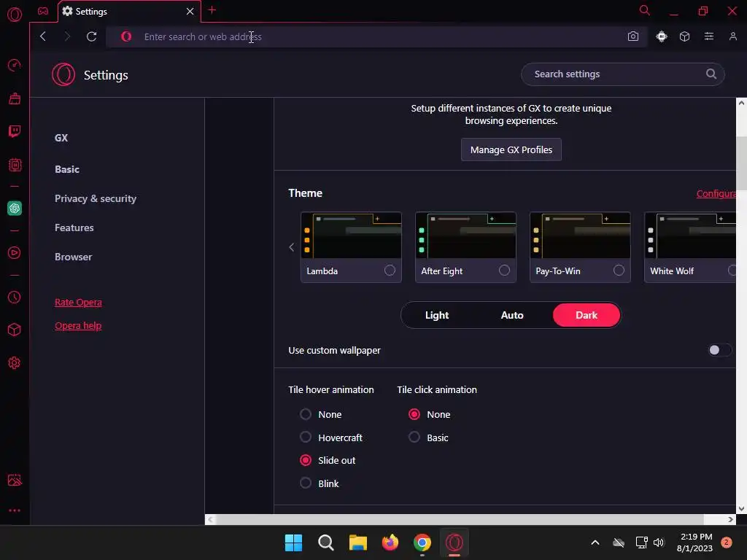Open the Configure theme link
747x560 pixels.
716,193
